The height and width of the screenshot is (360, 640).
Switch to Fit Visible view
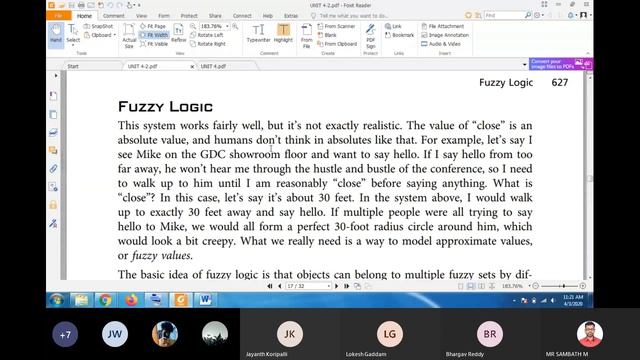[154, 44]
